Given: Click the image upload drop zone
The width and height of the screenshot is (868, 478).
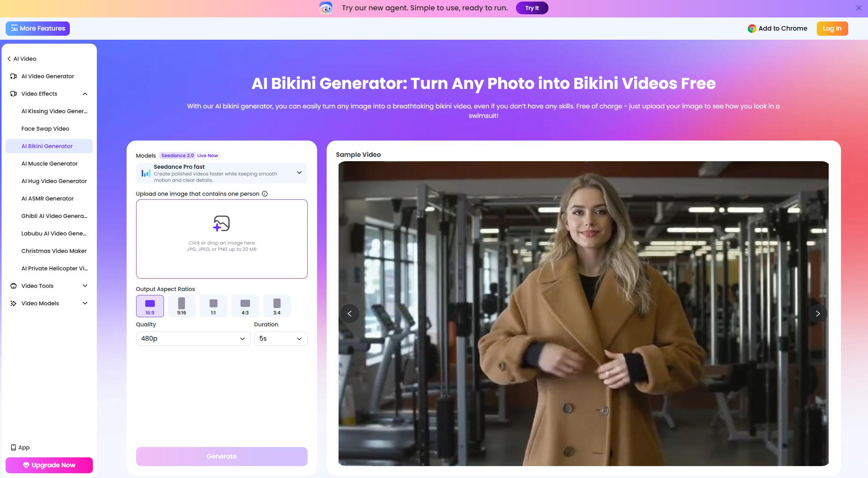Looking at the screenshot, I should [x=221, y=239].
